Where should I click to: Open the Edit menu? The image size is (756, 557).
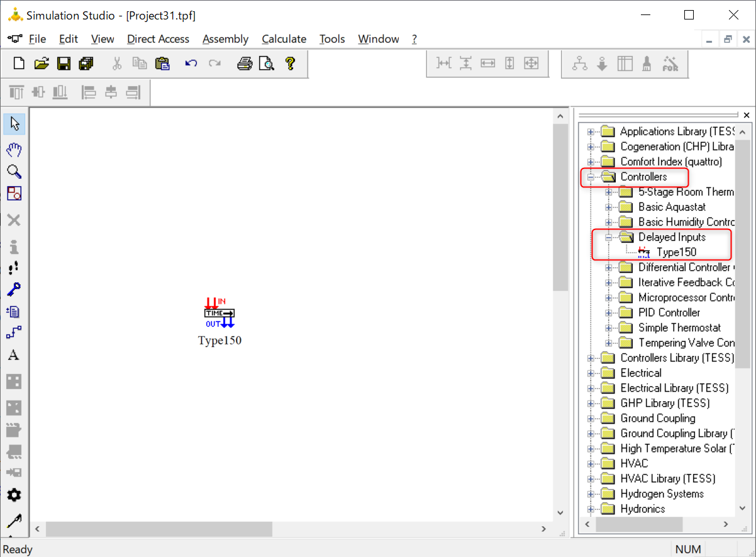click(69, 39)
